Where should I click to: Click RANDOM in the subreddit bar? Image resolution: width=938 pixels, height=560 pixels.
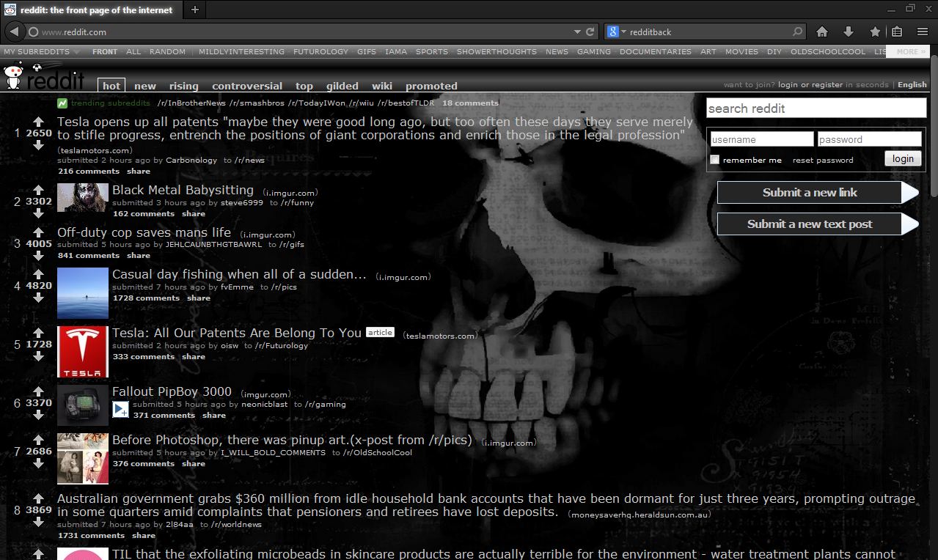click(167, 52)
